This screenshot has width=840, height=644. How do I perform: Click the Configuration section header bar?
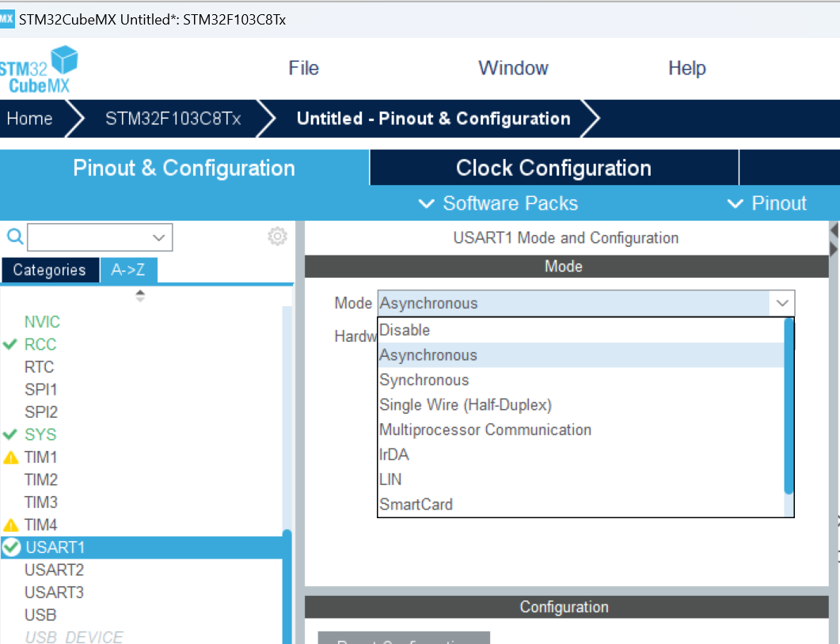point(566,607)
